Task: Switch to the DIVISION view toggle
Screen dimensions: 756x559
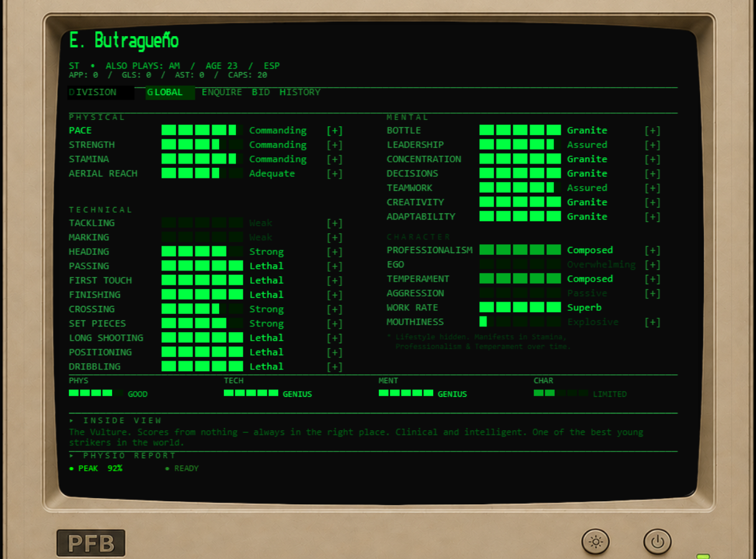Action: [101, 93]
